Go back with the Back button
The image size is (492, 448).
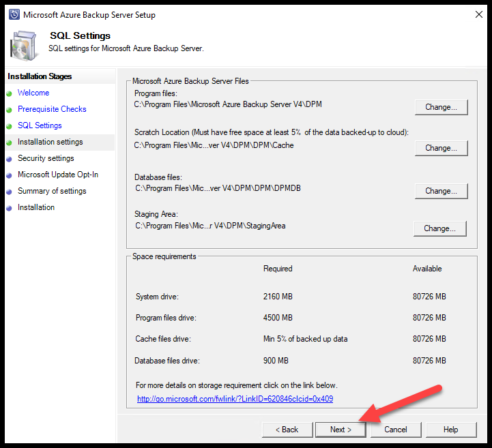[287, 430]
